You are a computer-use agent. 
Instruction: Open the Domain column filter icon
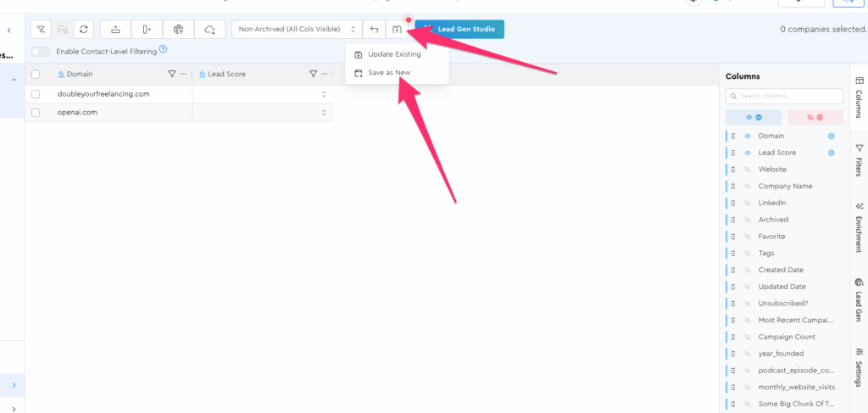tap(172, 74)
